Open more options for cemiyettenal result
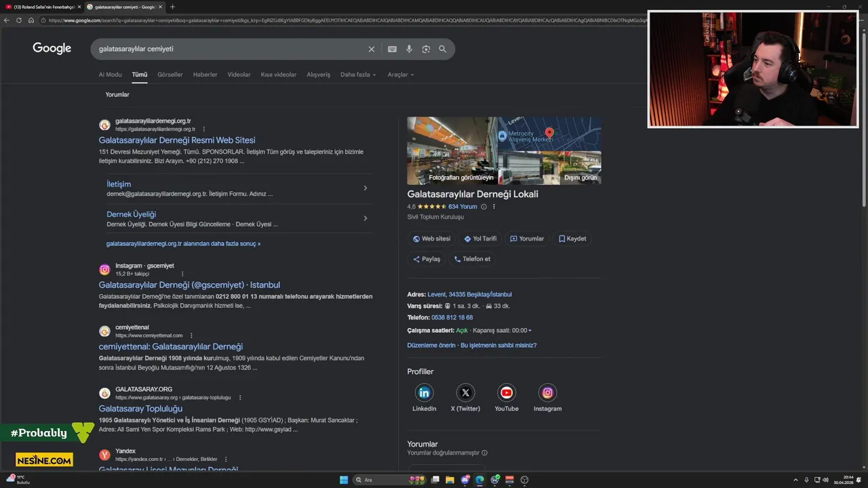868x488 pixels. pos(191,335)
